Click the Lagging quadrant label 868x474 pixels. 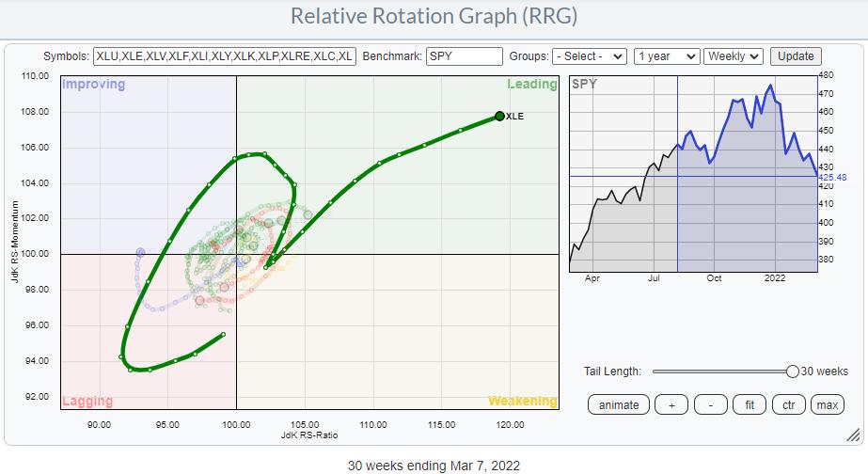pyautogui.click(x=87, y=402)
